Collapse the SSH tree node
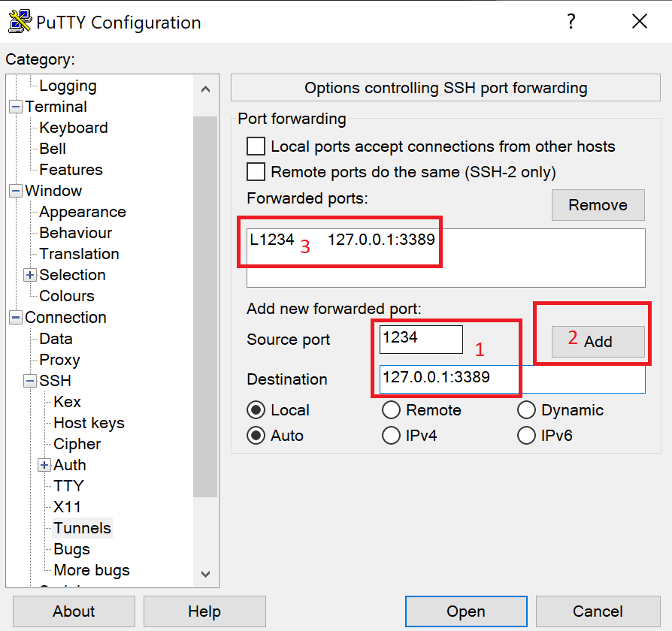672x631 pixels. tap(29, 381)
